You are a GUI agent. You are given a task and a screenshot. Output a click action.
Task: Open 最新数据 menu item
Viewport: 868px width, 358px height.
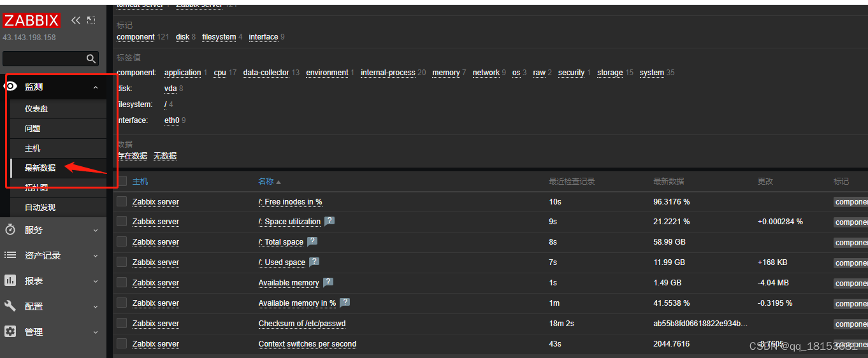(x=58, y=168)
